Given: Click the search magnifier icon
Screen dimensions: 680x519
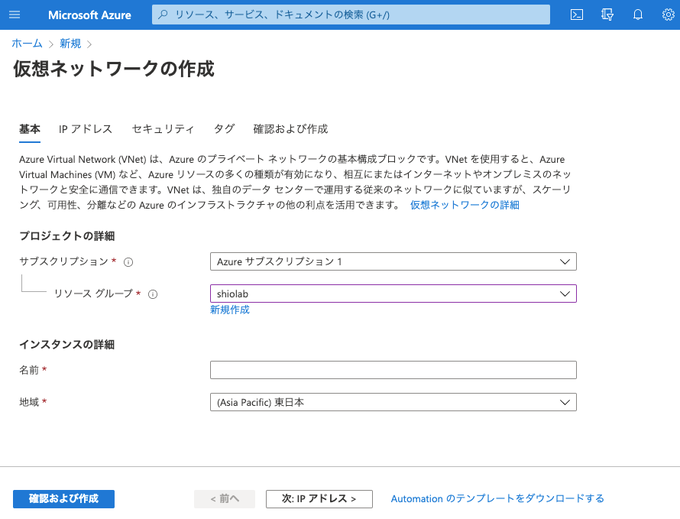Looking at the screenshot, I should (x=163, y=15).
